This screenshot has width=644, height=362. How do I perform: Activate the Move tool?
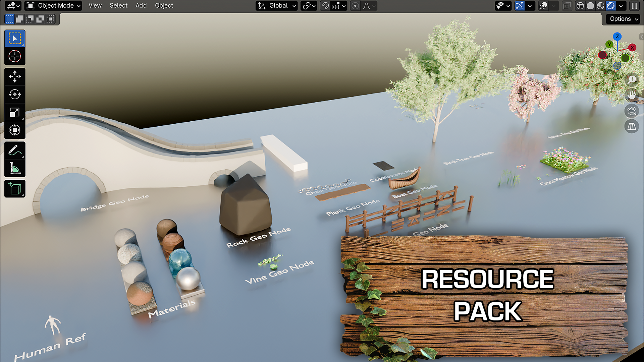(x=15, y=76)
